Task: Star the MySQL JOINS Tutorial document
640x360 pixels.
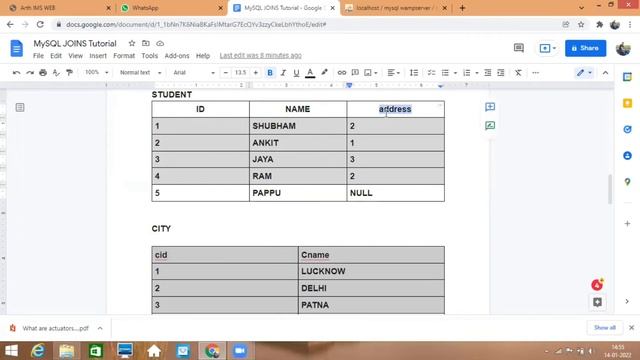Action: [x=132, y=43]
